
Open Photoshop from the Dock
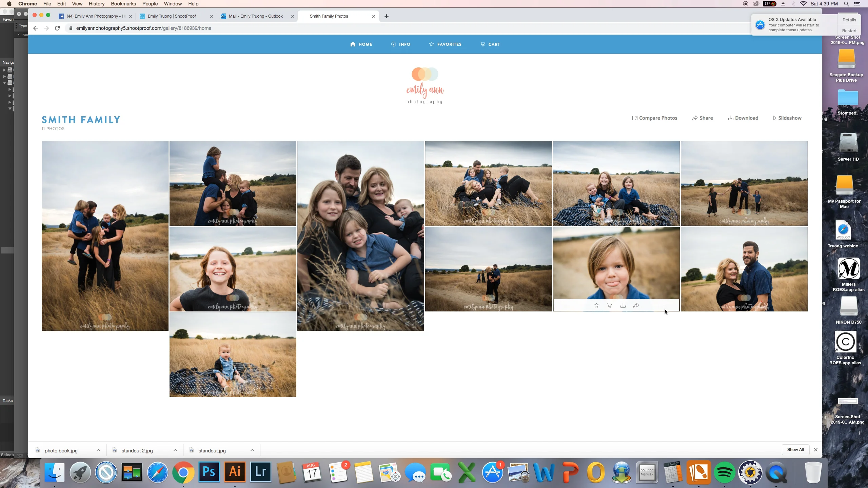[209, 472]
